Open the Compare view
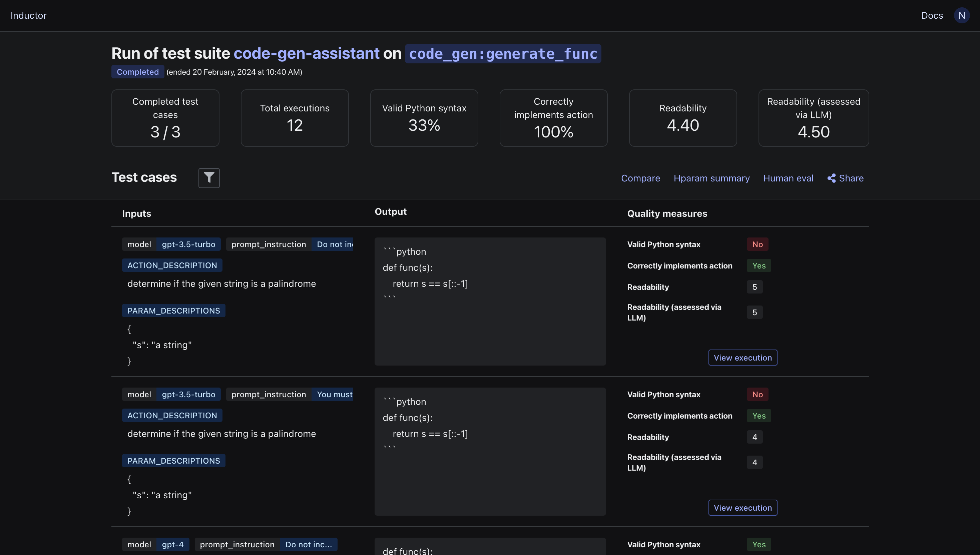The width and height of the screenshot is (980, 555). point(640,178)
